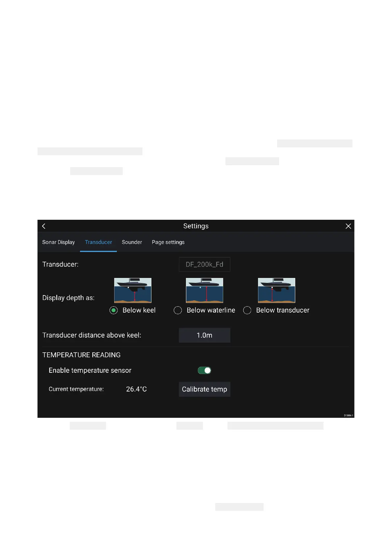
Task: Select the Below keel radio button
Action: pyautogui.click(x=114, y=310)
